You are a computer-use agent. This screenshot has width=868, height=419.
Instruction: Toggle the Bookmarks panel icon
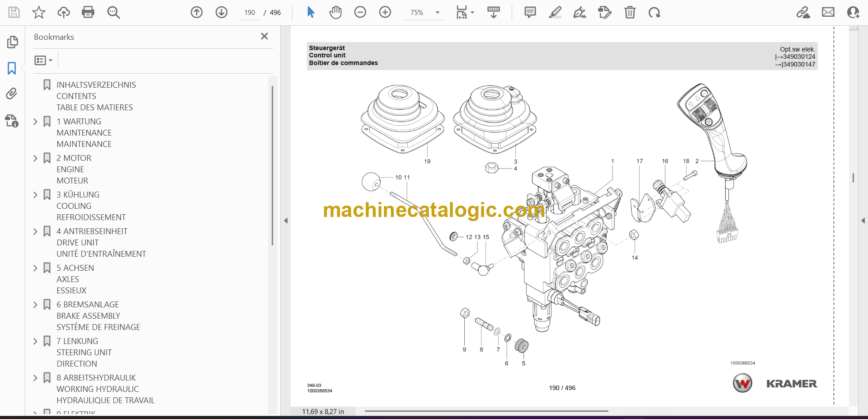(12, 68)
